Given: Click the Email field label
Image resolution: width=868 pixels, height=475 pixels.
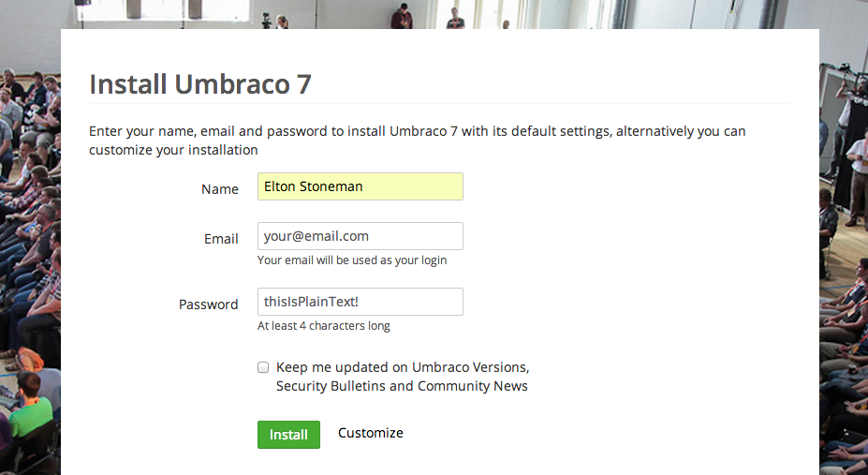Looking at the screenshot, I should pyautogui.click(x=221, y=239).
